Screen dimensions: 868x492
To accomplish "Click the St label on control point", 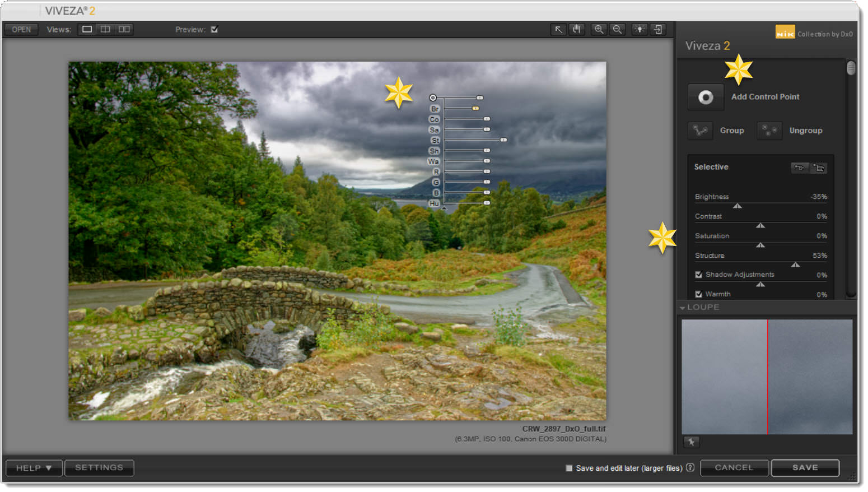I will tap(436, 141).
